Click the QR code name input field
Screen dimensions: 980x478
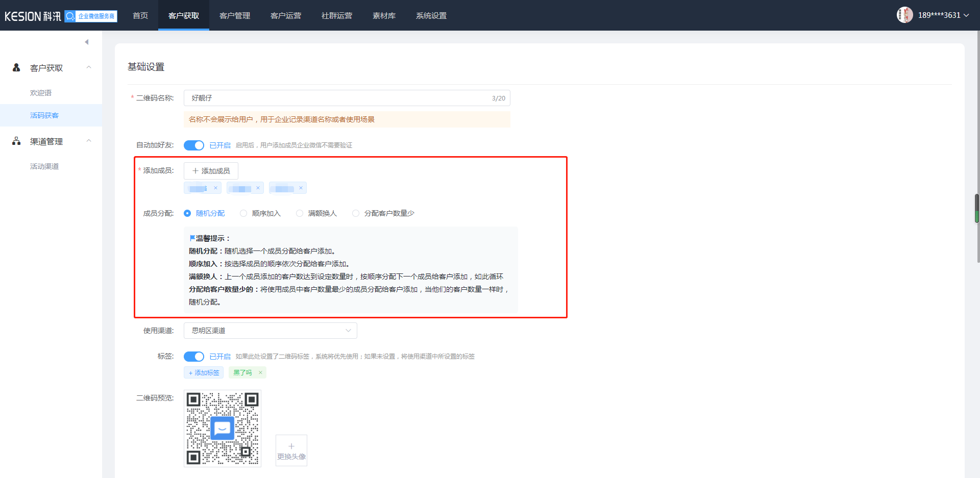click(337, 98)
